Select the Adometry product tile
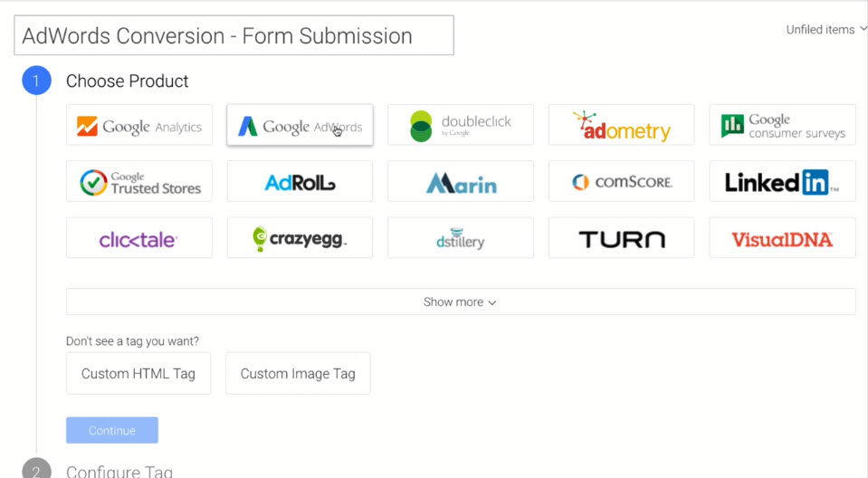The width and height of the screenshot is (868, 478). (621, 125)
